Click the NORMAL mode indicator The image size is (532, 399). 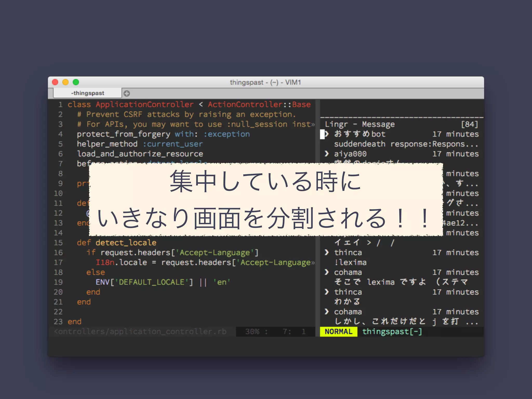point(338,332)
